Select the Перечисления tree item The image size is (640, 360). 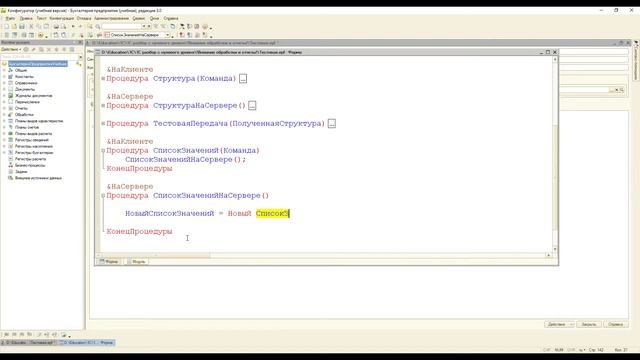point(27,102)
